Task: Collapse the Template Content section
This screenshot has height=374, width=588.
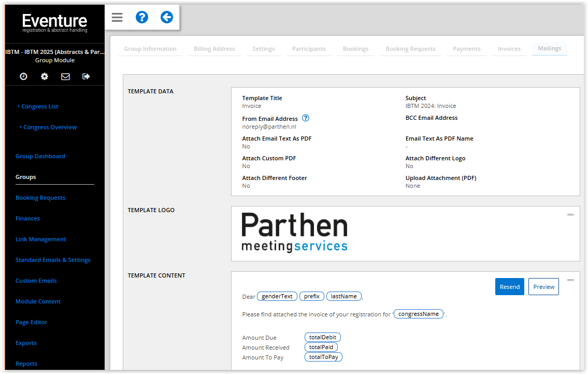Action: tap(570, 280)
